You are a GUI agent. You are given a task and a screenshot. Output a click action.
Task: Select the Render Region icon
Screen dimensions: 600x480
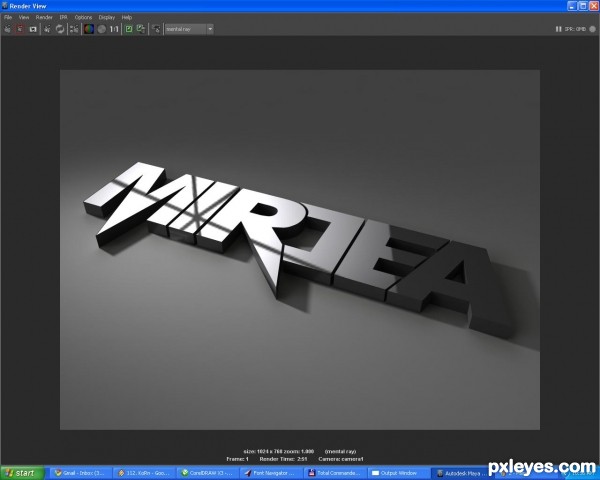click(20, 29)
